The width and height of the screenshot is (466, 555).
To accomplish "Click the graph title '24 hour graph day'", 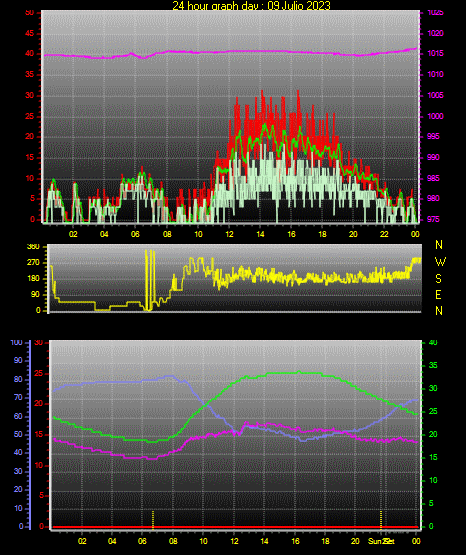I will (x=215, y=5).
